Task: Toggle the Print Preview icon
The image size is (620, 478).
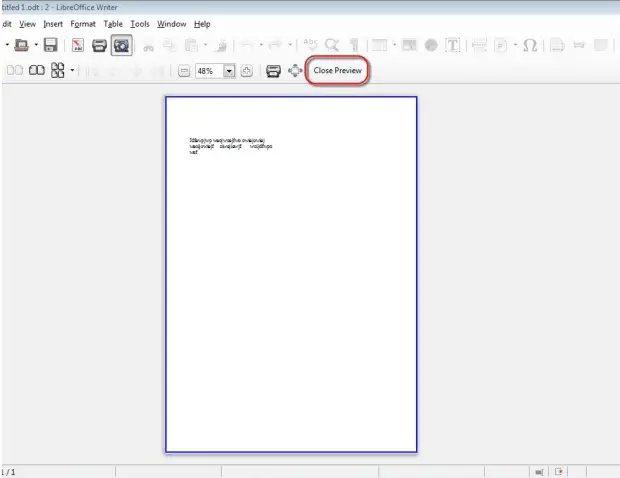Action: (121, 46)
